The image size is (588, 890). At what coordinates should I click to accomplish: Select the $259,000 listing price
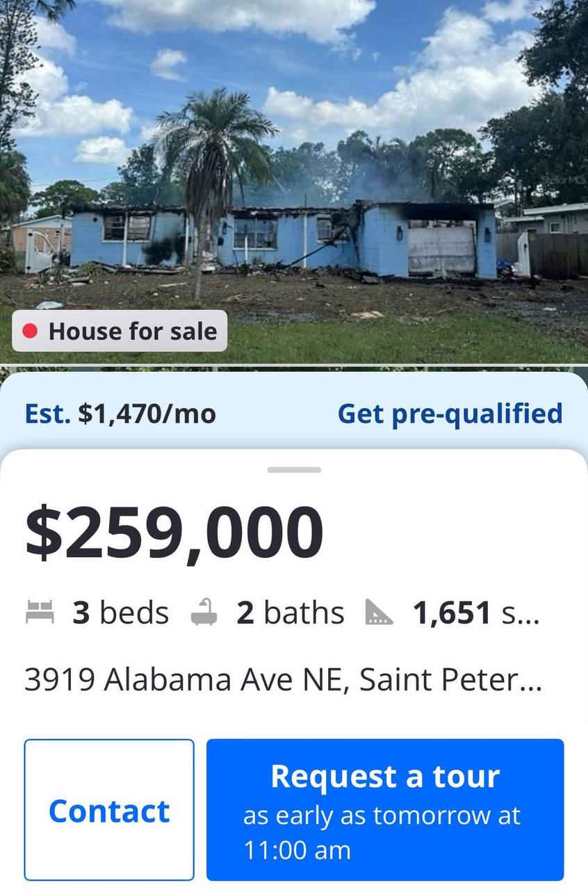(174, 533)
